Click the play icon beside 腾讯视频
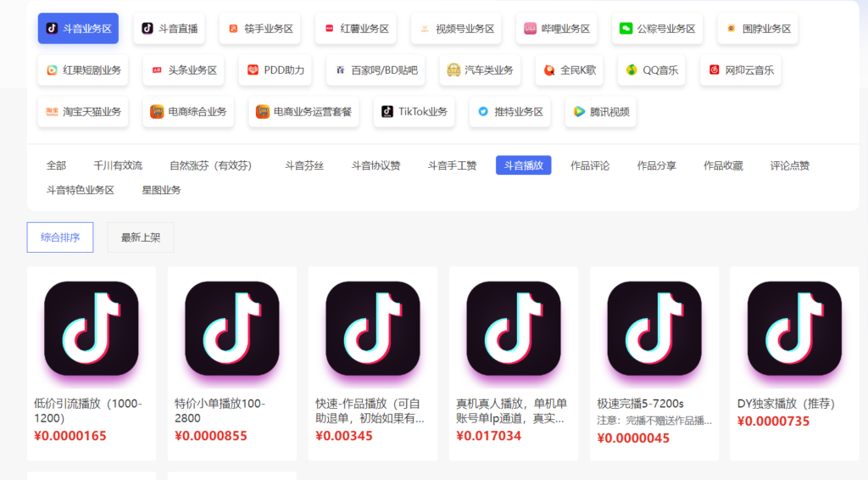This screenshot has width=868, height=480. tap(579, 111)
